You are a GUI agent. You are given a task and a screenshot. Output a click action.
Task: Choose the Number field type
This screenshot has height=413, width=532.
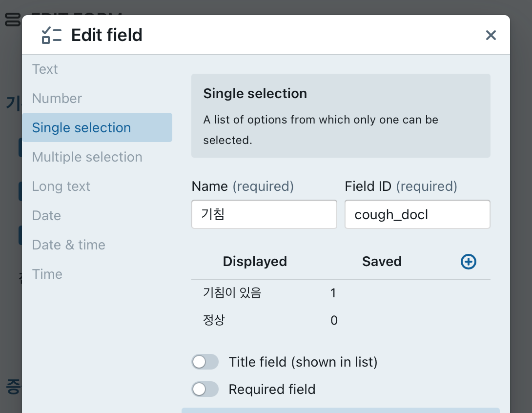tap(57, 99)
